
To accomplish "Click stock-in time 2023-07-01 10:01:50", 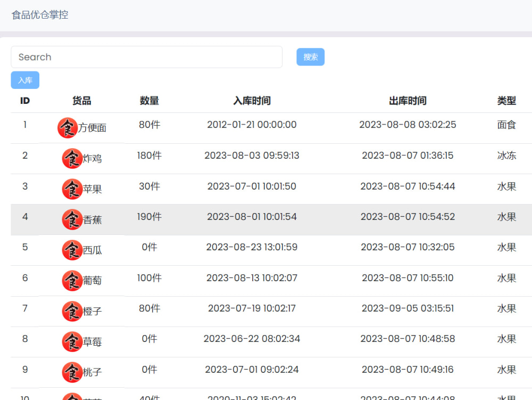I will (x=252, y=186).
